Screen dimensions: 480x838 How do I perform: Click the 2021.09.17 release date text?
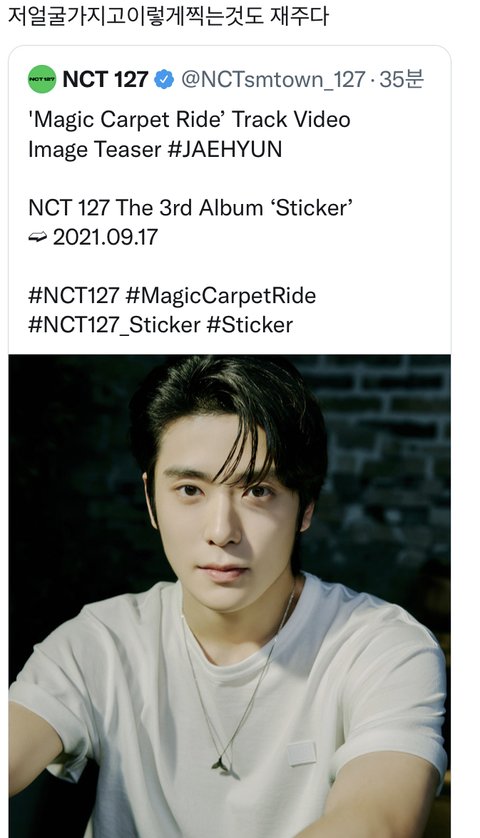click(x=105, y=237)
